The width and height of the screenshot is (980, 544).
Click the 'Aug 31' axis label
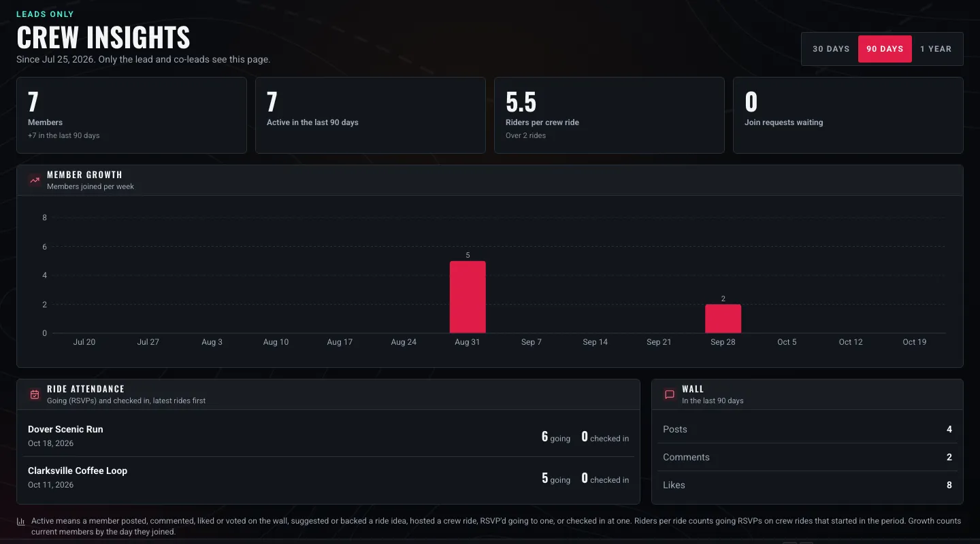click(468, 342)
